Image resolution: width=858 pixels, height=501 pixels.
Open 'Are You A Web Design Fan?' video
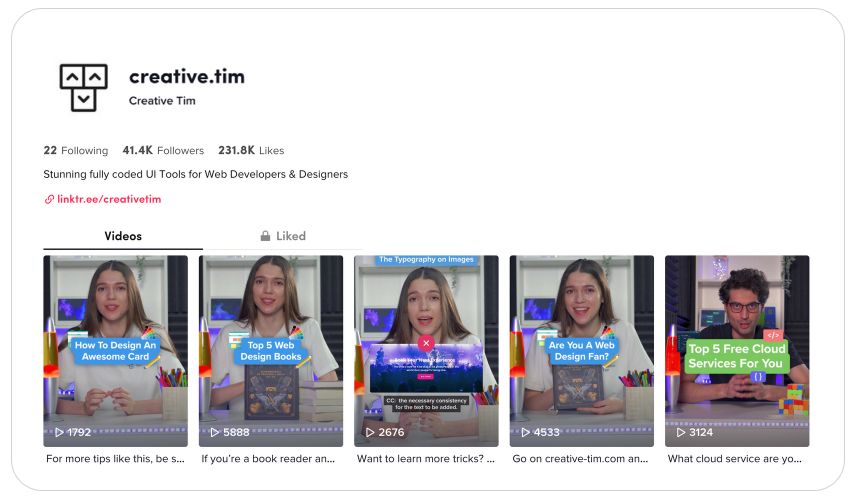click(581, 350)
